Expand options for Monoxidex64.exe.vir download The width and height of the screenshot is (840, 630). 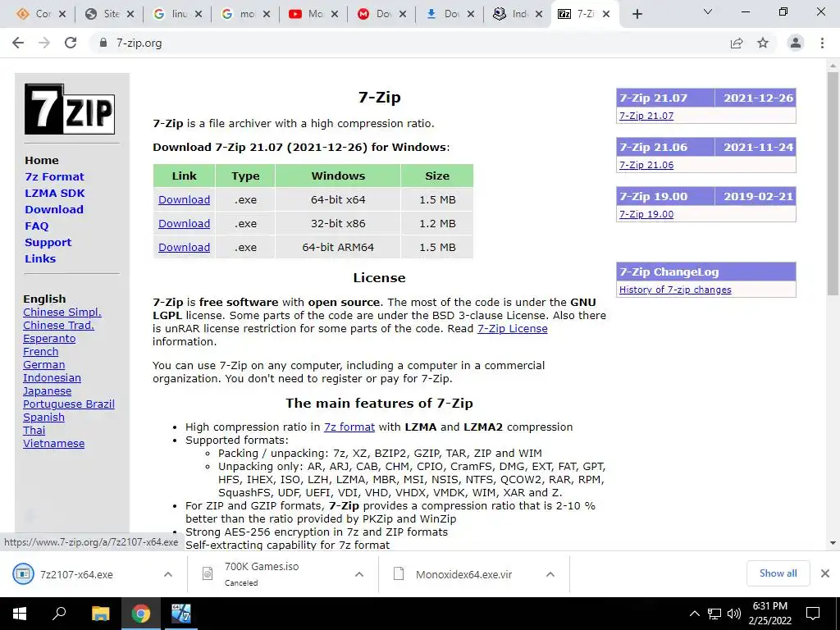[x=550, y=574]
